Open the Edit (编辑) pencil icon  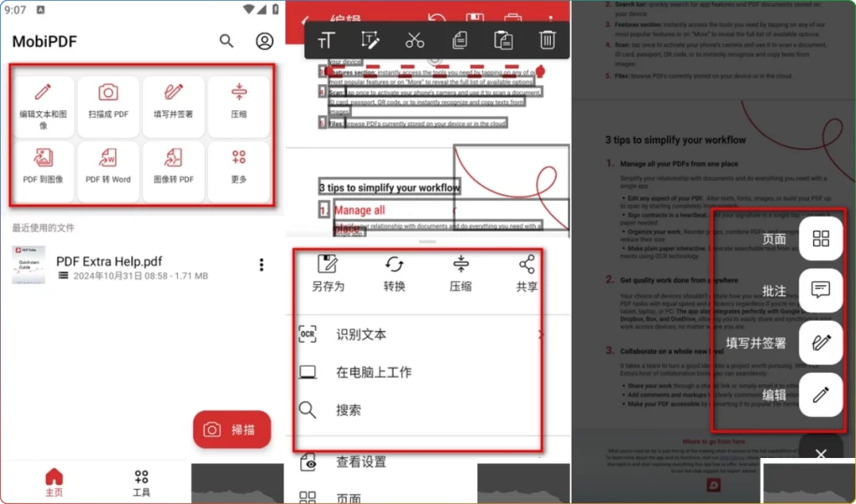tap(820, 395)
